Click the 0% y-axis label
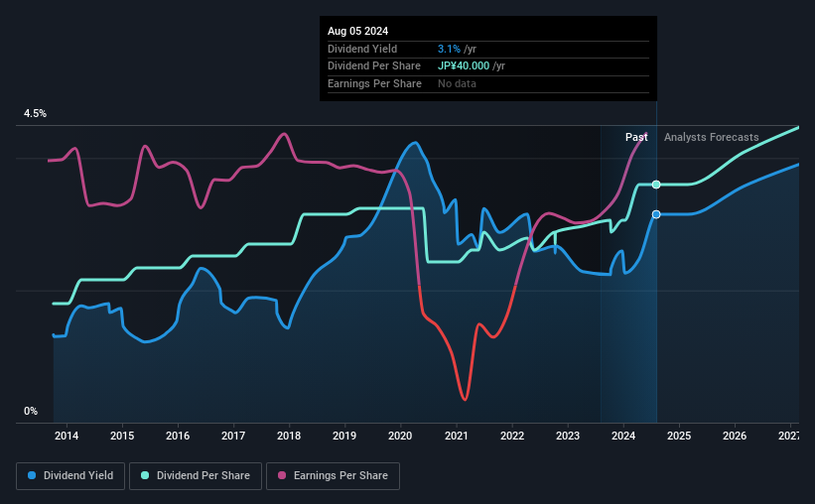Image resolution: width=815 pixels, height=504 pixels. [31, 411]
